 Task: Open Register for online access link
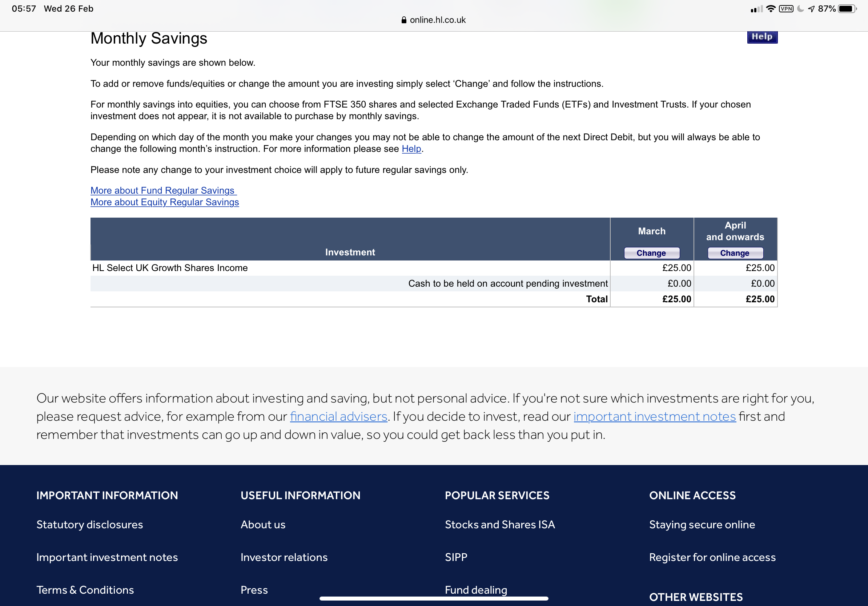coord(712,557)
